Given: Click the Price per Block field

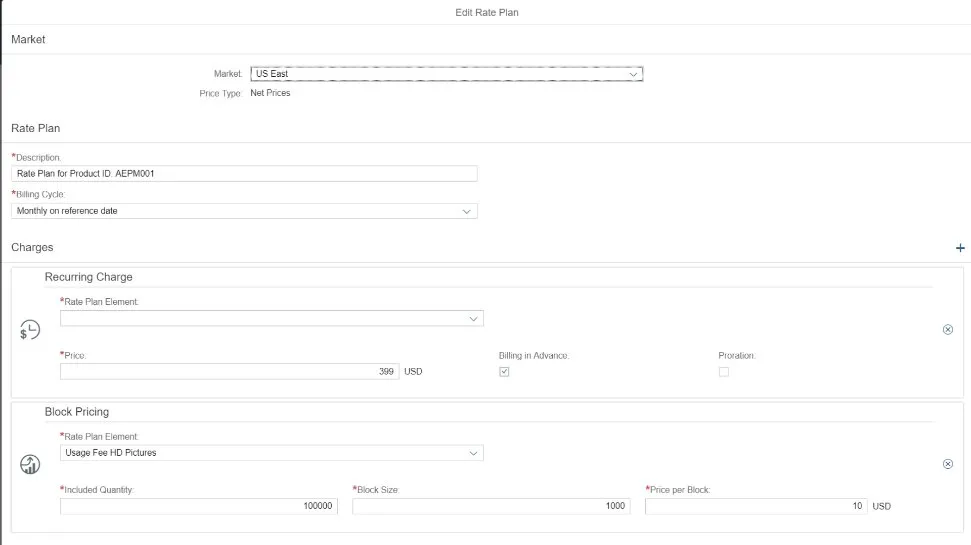Looking at the screenshot, I should click(x=755, y=506).
